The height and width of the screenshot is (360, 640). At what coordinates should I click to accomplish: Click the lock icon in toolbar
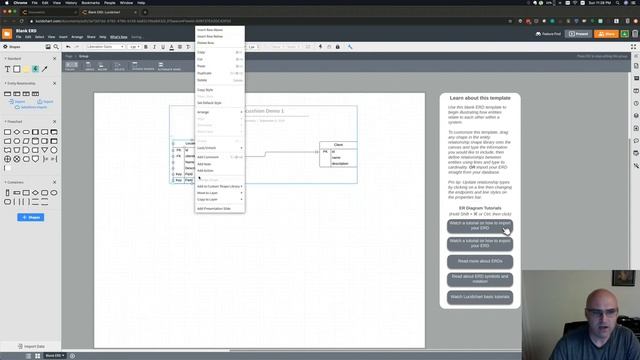pyautogui.click(x=338, y=47)
